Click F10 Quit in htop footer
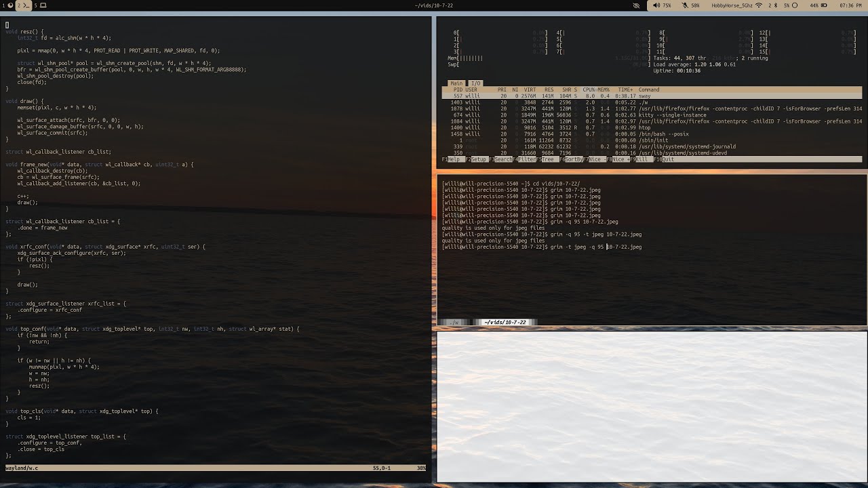This screenshot has height=488, width=868. [x=665, y=159]
